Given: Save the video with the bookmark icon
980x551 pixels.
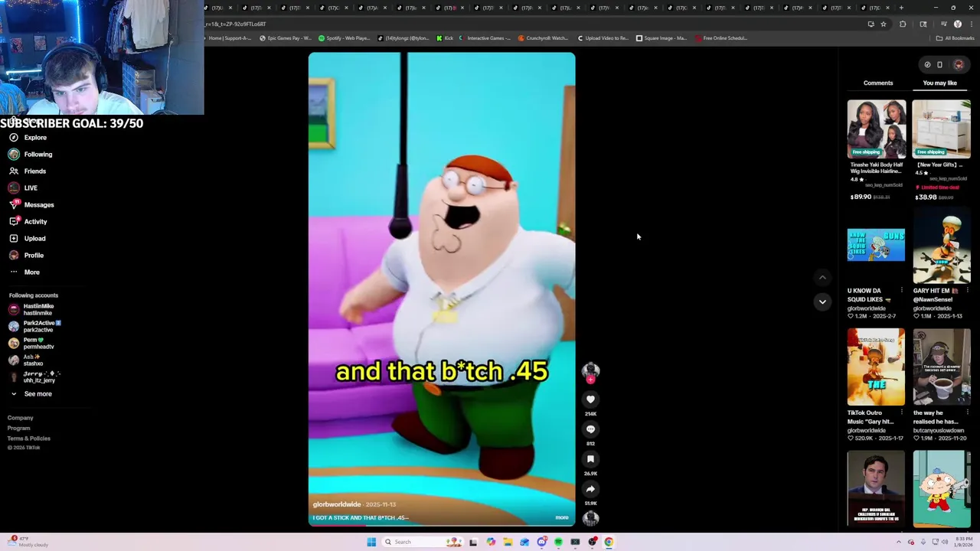Looking at the screenshot, I should [x=590, y=459].
